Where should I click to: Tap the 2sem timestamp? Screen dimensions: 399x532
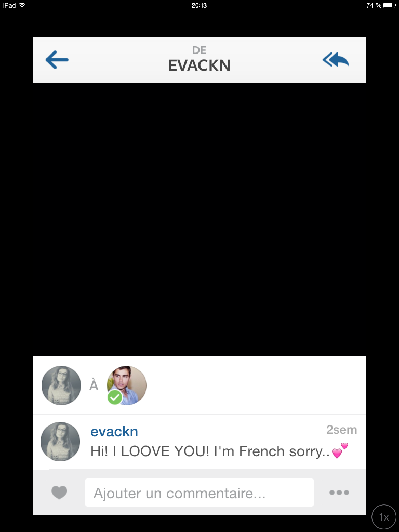point(342,430)
